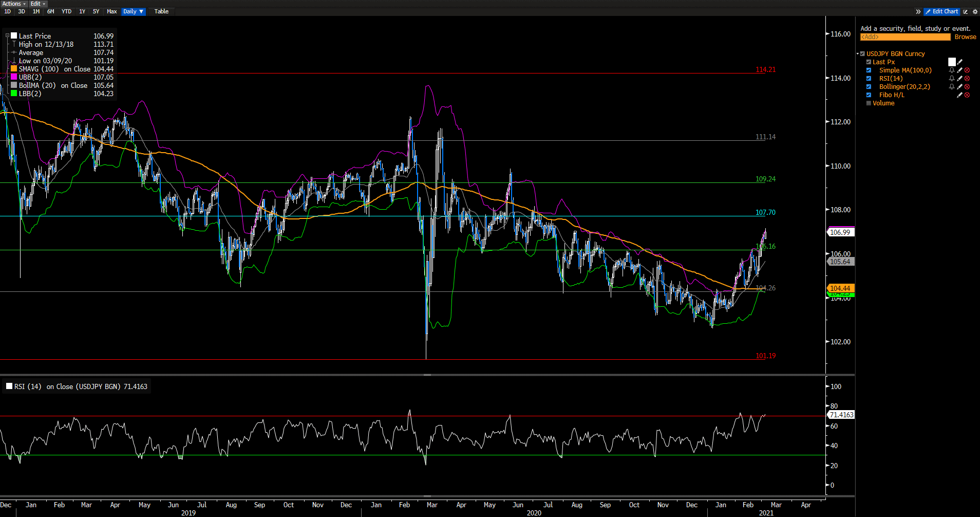Click the 104.44 SMAVG axis tag
980x517 pixels.
pyautogui.click(x=841, y=288)
